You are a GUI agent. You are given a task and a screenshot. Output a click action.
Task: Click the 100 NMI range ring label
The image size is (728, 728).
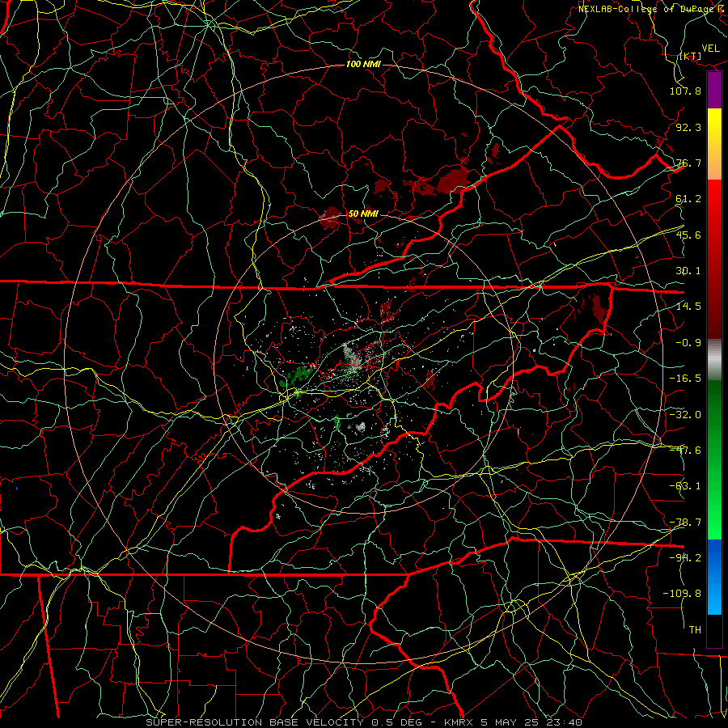[x=363, y=64]
